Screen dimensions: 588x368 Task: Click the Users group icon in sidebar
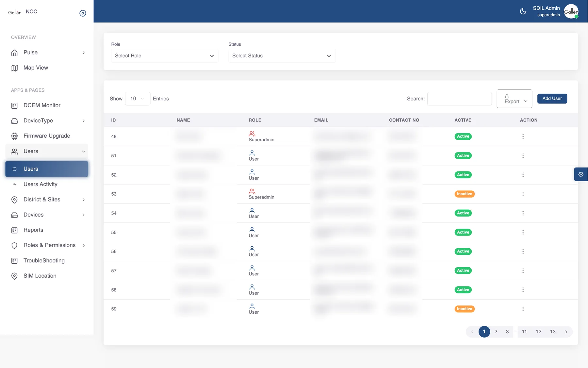[x=14, y=151]
